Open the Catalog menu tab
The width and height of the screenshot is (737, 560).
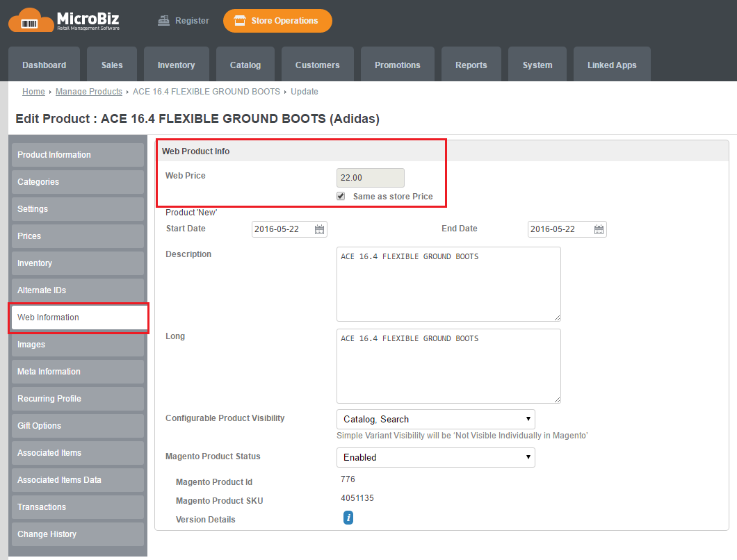coord(245,65)
